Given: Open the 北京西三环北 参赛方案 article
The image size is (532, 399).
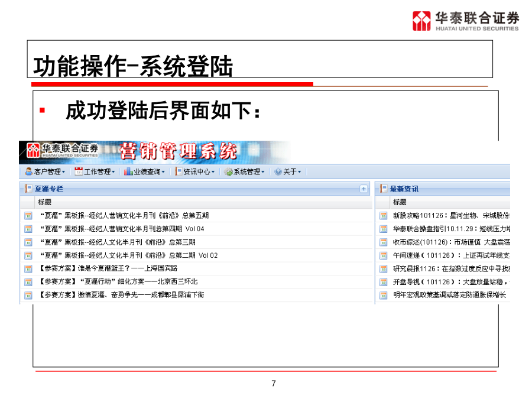Looking at the screenshot, I should pyautogui.click(x=118, y=281).
